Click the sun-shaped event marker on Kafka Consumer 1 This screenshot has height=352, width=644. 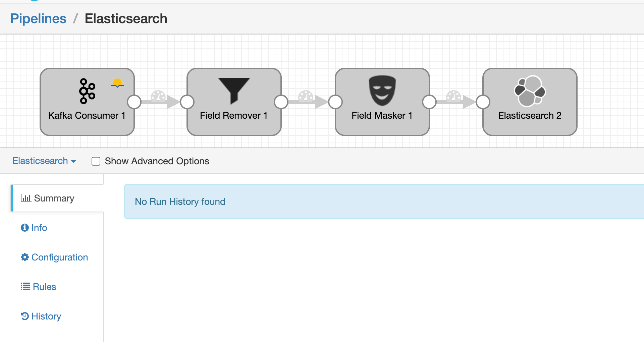[x=117, y=82]
